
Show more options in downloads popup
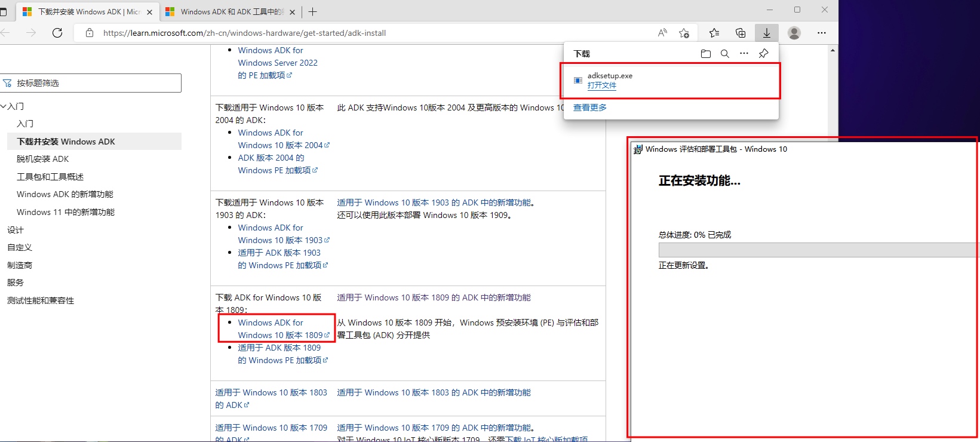[x=744, y=54]
